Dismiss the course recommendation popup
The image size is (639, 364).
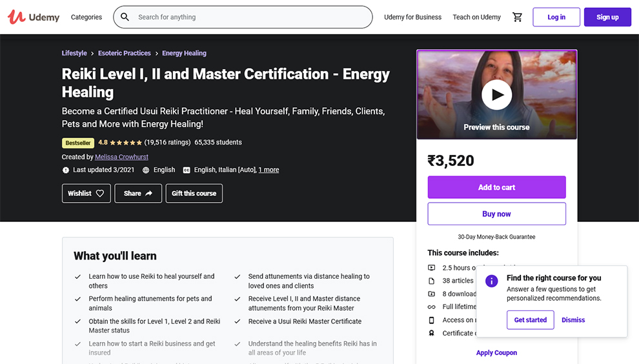pos(573,320)
